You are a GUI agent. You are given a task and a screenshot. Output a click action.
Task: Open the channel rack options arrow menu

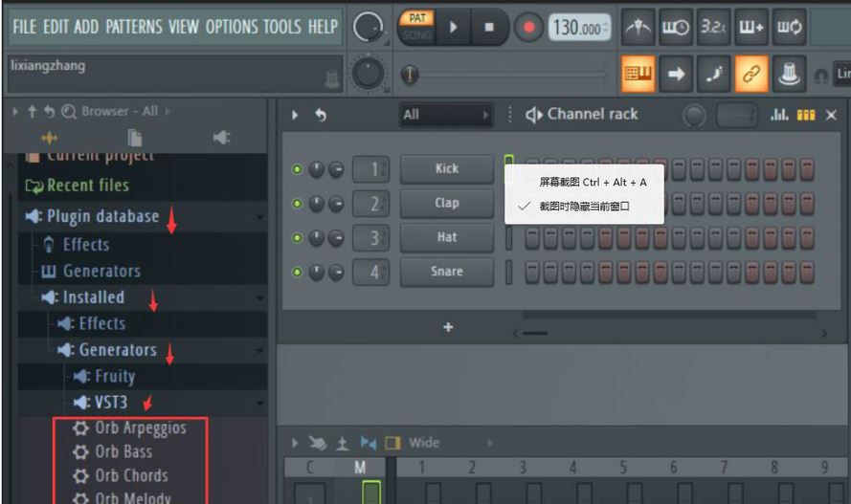click(295, 115)
